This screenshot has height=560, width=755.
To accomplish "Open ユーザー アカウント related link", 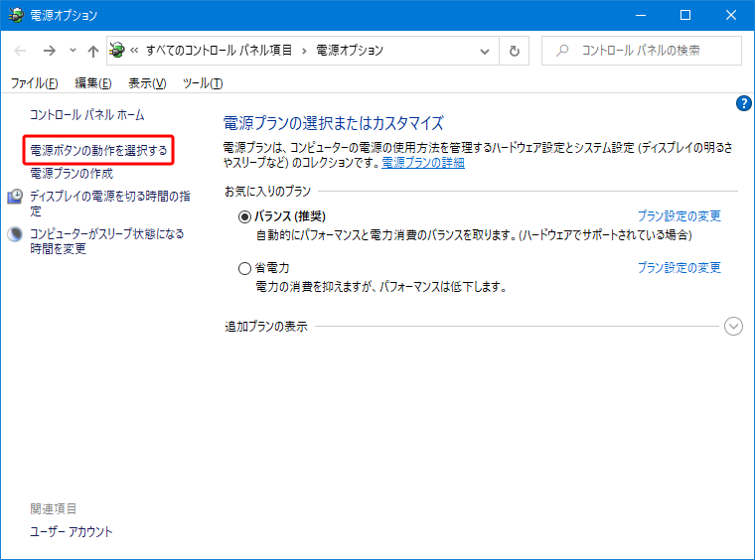I will pos(72,532).
